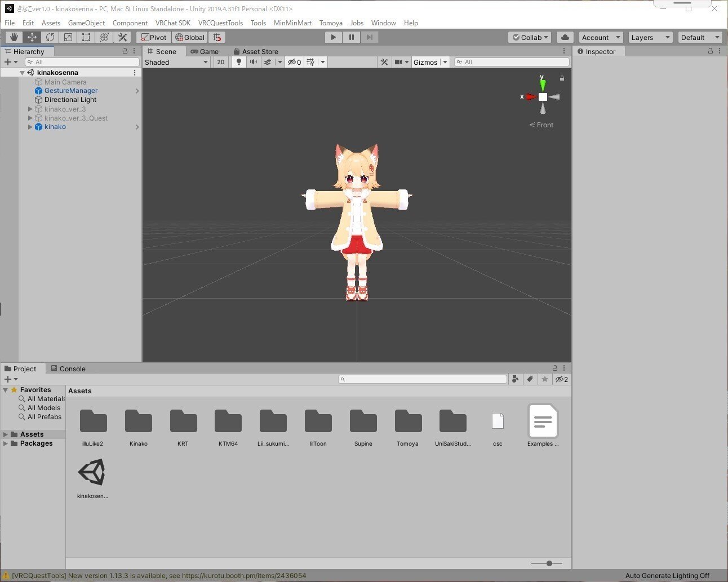Click the Hierarchy search field
This screenshot has height=582, width=728.
pos(82,62)
